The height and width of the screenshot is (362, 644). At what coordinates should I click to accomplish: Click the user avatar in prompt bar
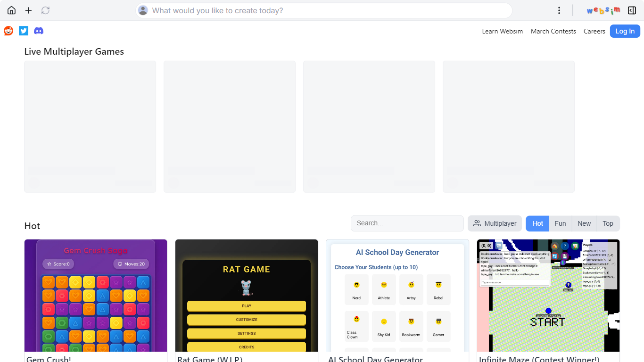pos(143,10)
